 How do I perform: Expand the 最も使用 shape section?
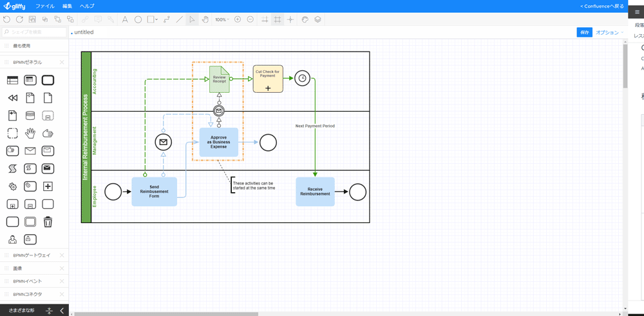[34, 46]
